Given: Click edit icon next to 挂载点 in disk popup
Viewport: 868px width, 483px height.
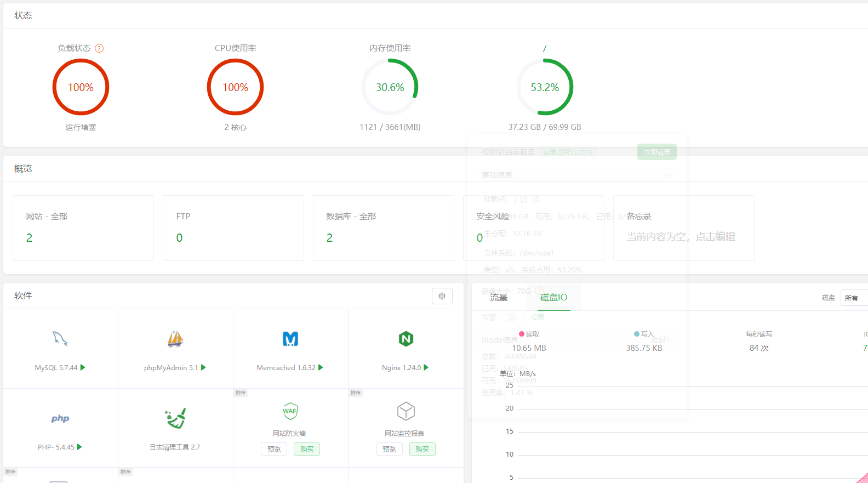Looking at the screenshot, I should (536, 198).
